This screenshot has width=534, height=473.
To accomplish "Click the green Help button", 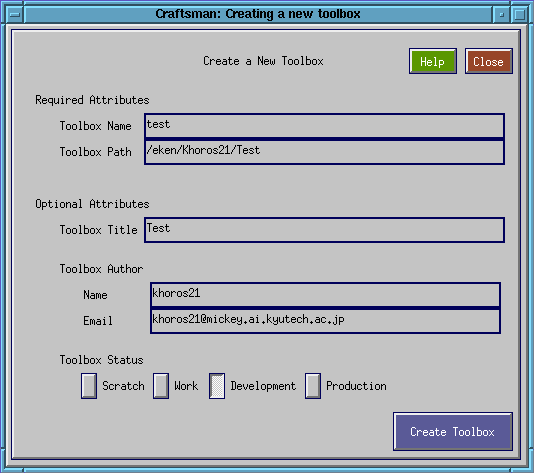I will [433, 61].
